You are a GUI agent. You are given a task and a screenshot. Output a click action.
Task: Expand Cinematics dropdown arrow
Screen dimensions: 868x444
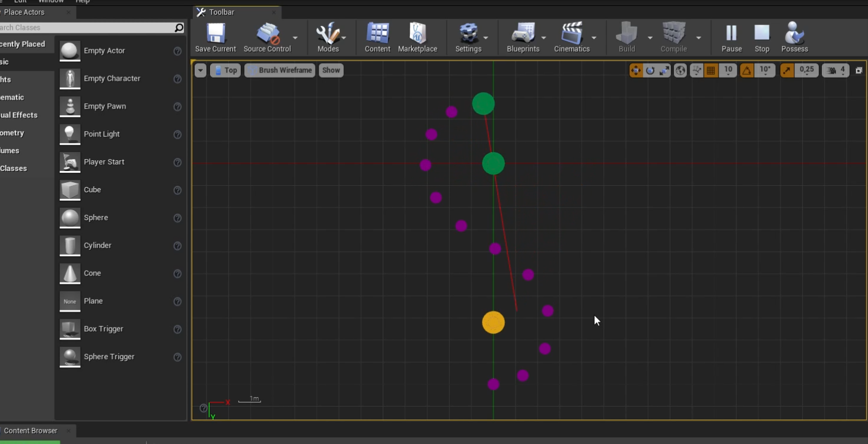[594, 38]
